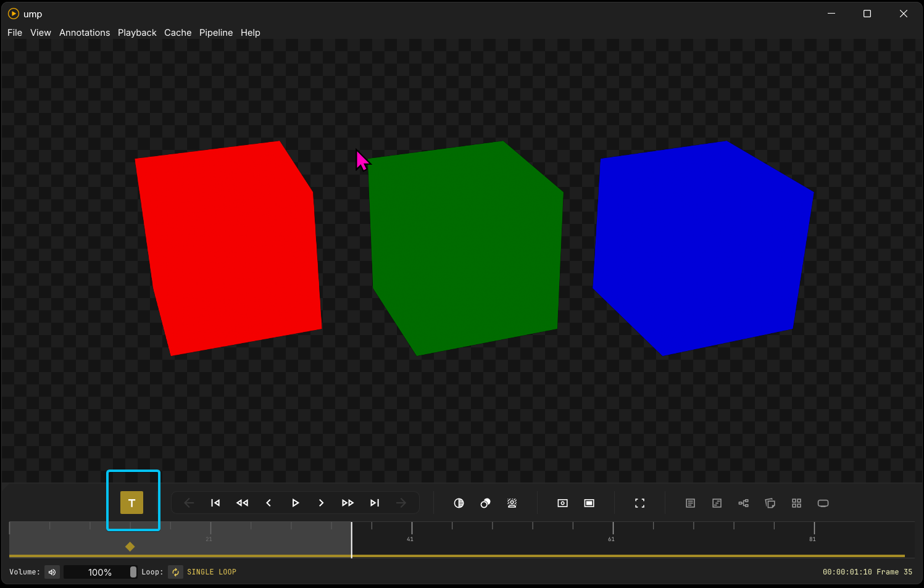The image size is (924, 588).
Task: Click the person with hatched background icon
Action: (512, 503)
